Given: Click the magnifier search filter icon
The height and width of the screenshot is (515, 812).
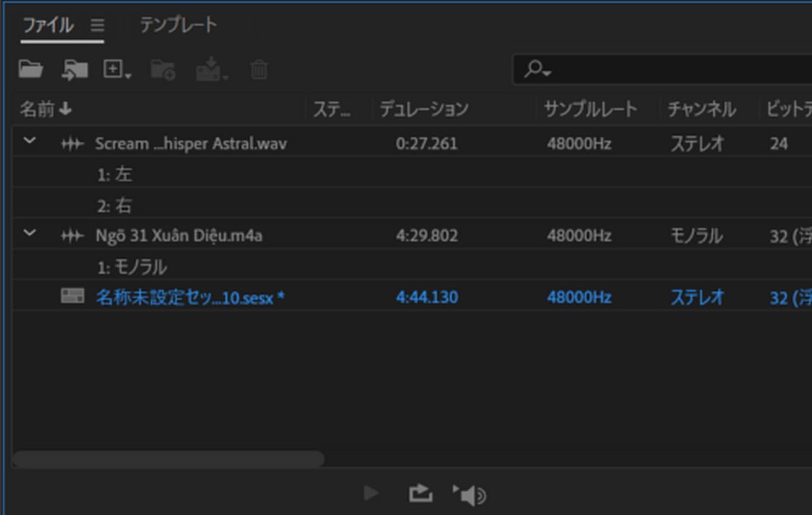Looking at the screenshot, I should (537, 69).
